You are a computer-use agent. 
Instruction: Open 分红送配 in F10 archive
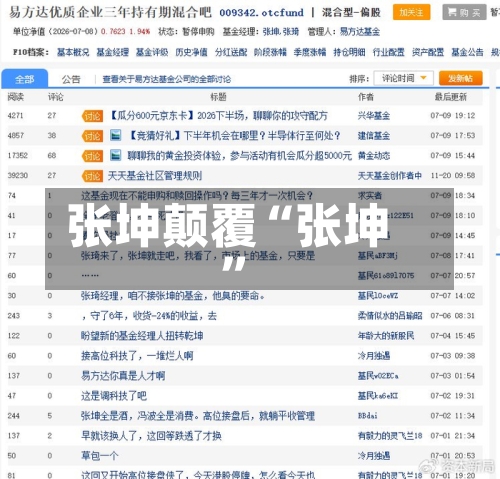[x=231, y=52]
